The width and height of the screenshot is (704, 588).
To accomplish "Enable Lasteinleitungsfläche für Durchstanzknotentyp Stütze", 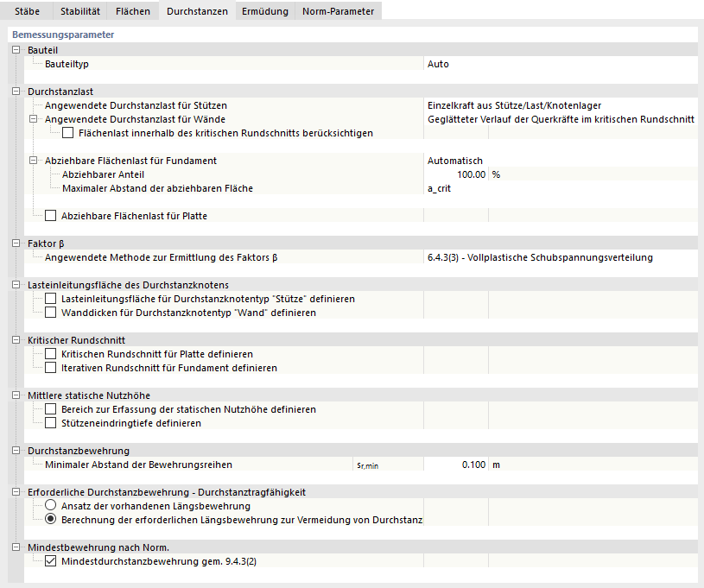I will (51, 299).
